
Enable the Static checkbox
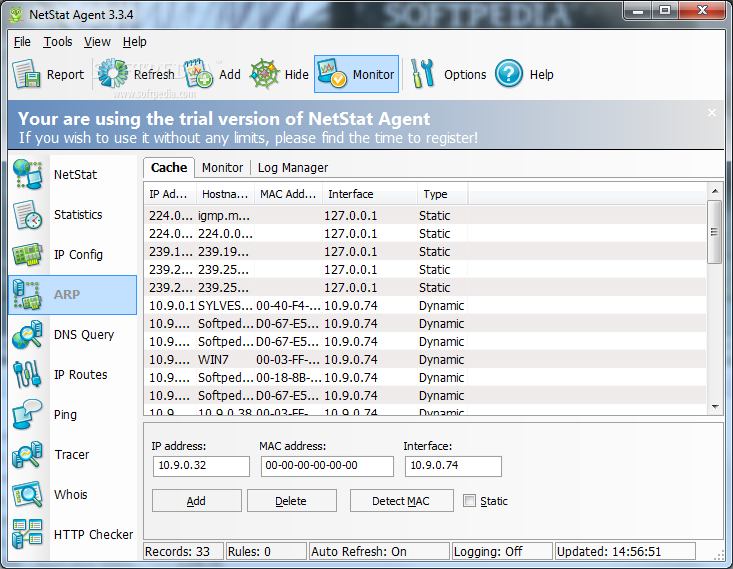(x=469, y=501)
